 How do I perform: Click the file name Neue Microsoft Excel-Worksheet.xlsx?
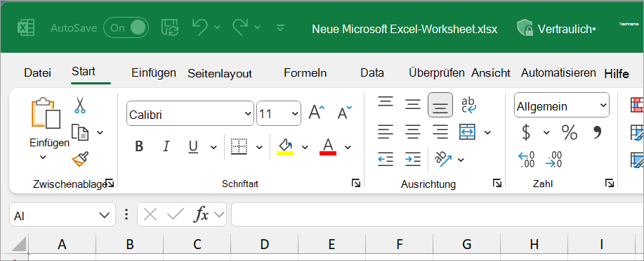(x=405, y=29)
